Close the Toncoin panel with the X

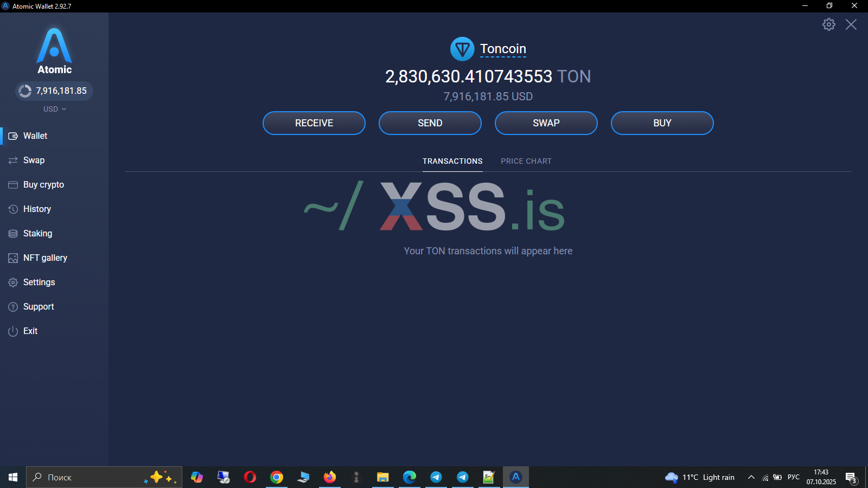(851, 24)
